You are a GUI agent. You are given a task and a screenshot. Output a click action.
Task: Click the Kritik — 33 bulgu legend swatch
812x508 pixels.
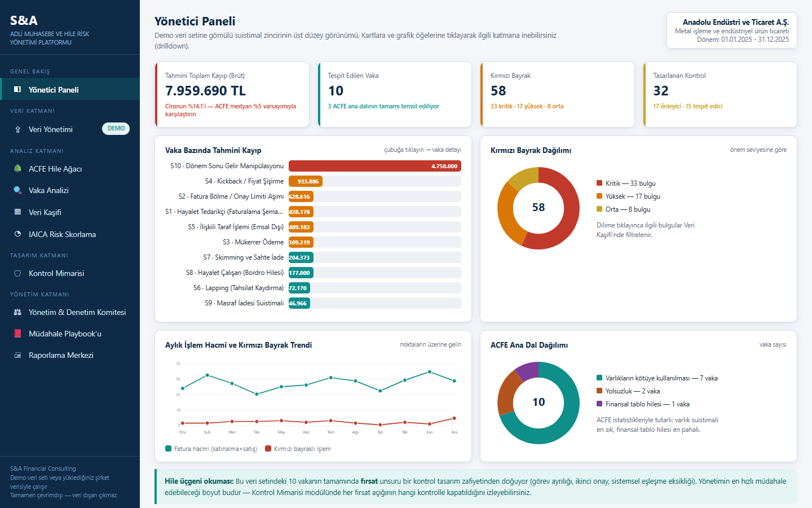599,183
